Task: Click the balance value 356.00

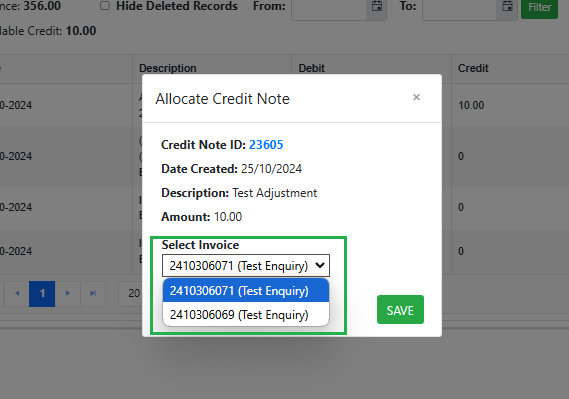Action: tap(42, 6)
